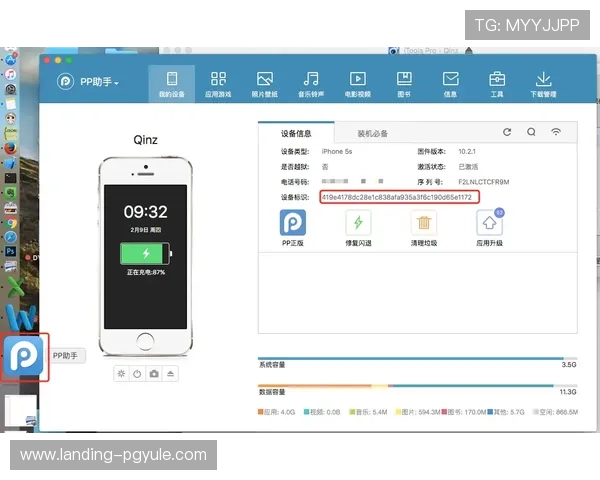Click the 音乐: 5.4M legend entry

click(x=368, y=412)
